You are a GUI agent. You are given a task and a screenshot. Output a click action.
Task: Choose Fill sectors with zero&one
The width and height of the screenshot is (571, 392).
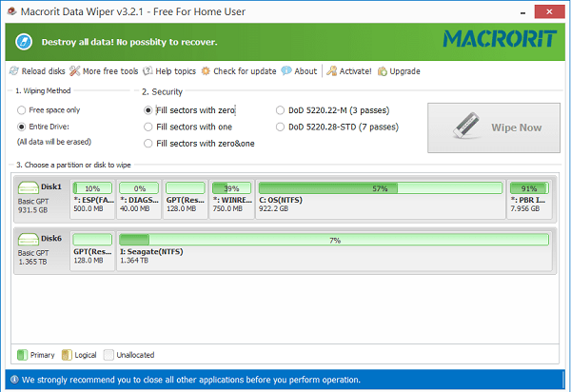199,144
